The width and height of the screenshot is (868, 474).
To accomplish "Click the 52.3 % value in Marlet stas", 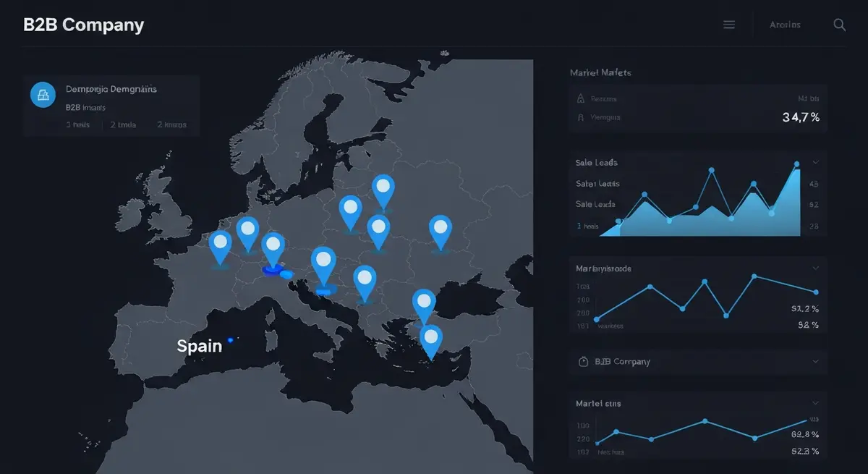I will (805, 451).
